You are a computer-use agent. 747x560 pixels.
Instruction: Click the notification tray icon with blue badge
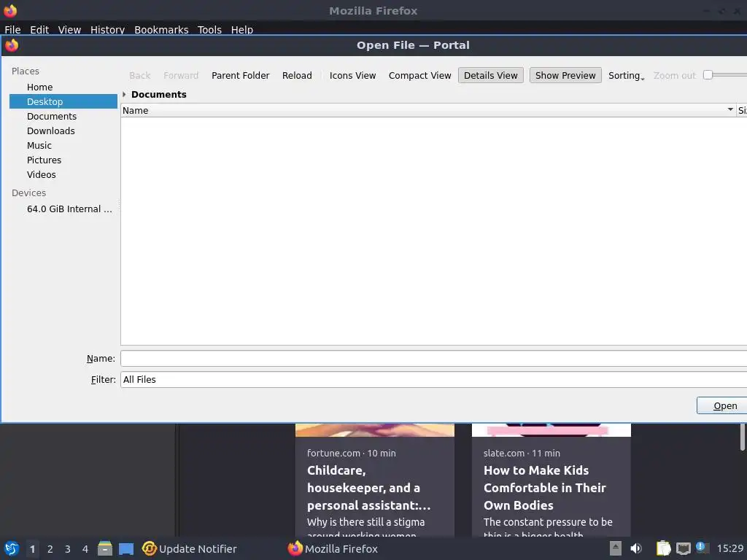point(702,548)
